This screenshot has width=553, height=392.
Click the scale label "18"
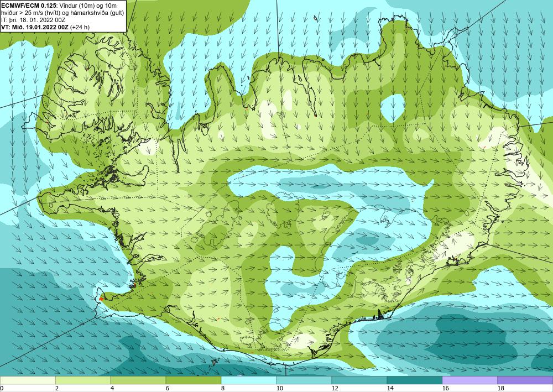(x=501, y=389)
